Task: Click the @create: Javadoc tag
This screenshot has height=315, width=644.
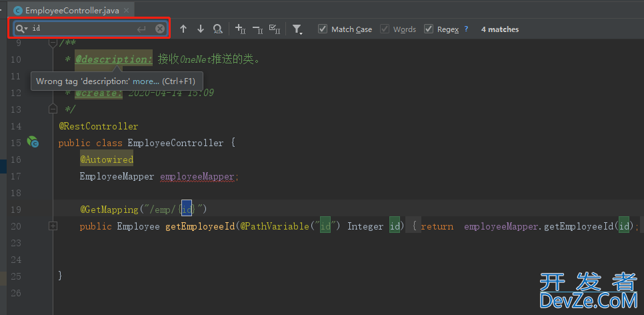Action: click(x=99, y=93)
